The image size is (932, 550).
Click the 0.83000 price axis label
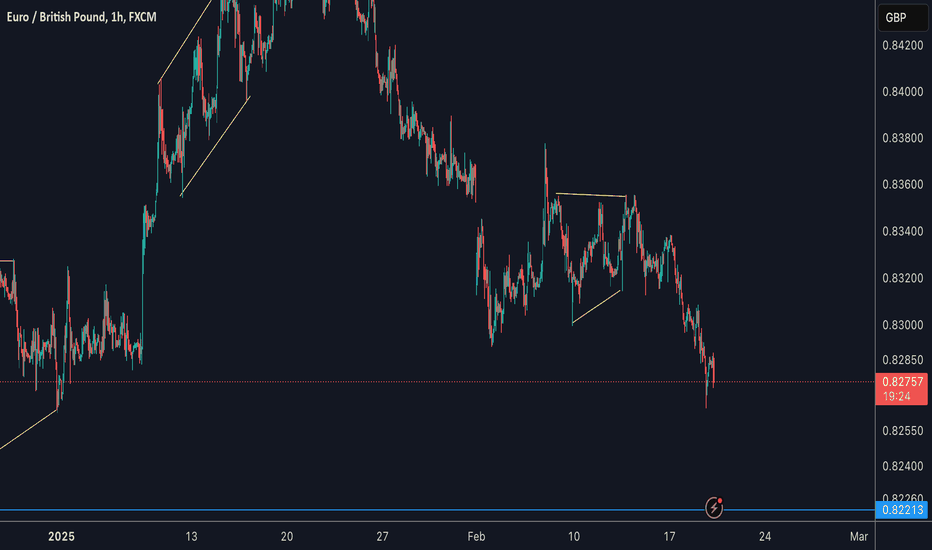(902, 325)
